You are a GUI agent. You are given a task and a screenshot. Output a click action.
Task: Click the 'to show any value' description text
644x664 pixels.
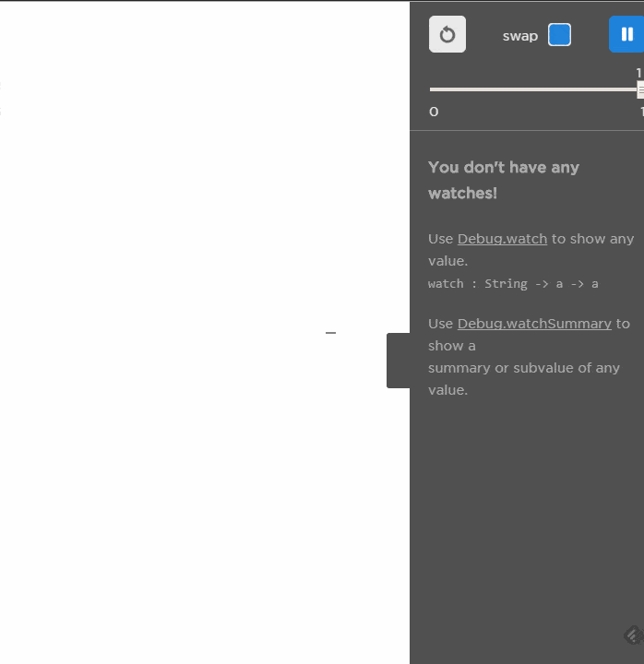(592, 239)
